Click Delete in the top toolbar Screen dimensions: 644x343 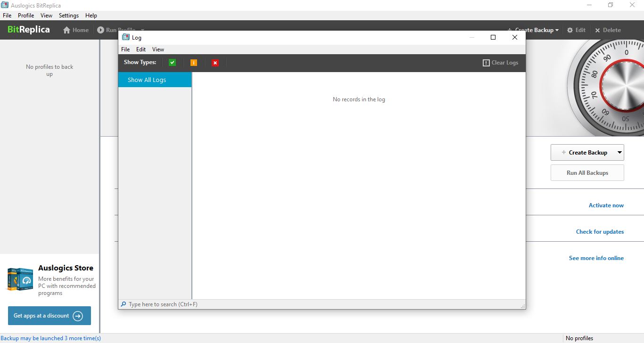(x=608, y=30)
